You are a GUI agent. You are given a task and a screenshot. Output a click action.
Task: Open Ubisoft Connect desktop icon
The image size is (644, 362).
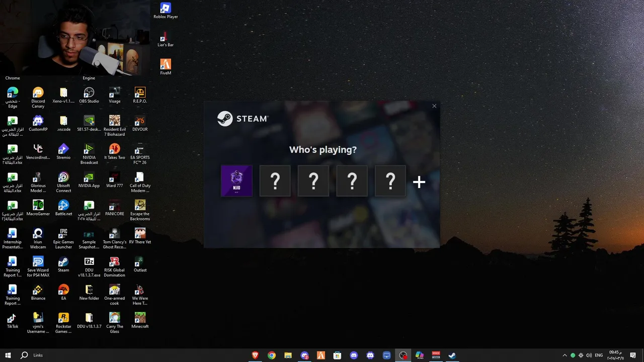tap(63, 182)
